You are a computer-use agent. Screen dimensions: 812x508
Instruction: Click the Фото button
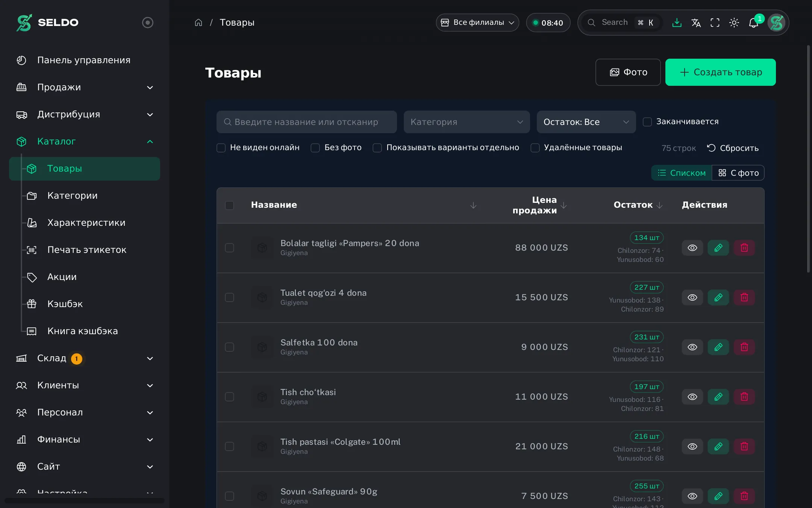[628, 72]
